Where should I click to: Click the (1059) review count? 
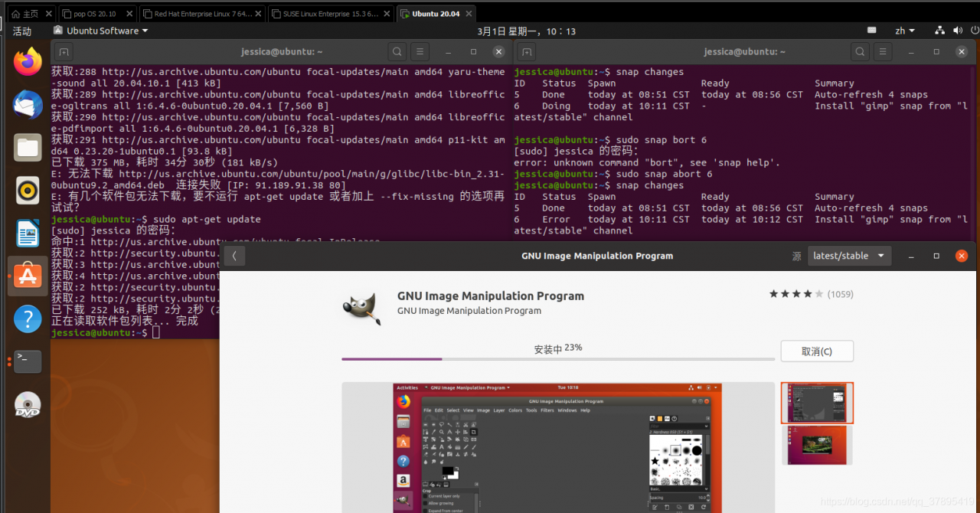coord(840,294)
